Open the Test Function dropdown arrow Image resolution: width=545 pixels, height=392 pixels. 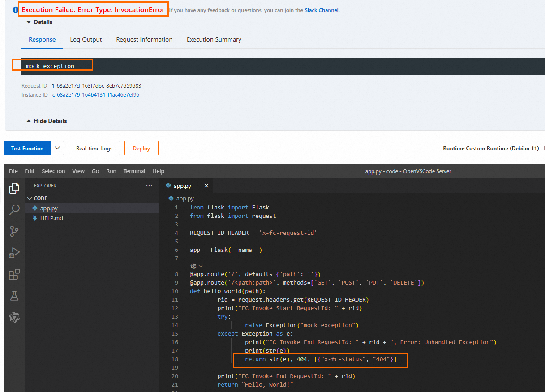(57, 148)
